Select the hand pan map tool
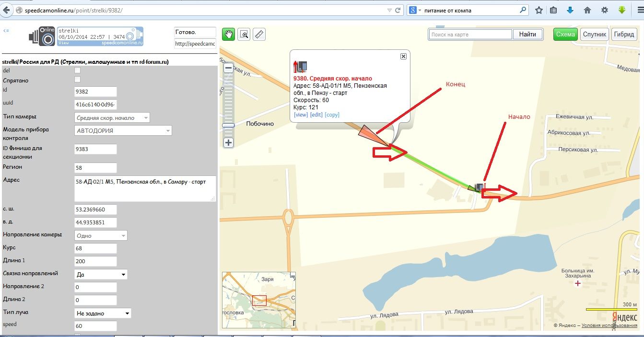The height and width of the screenshot is (337, 644). pyautogui.click(x=229, y=34)
